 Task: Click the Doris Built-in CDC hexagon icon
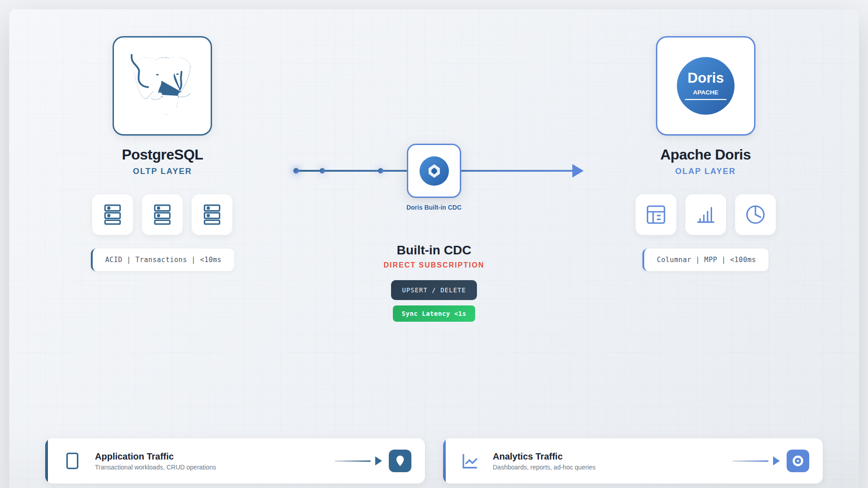(x=434, y=171)
